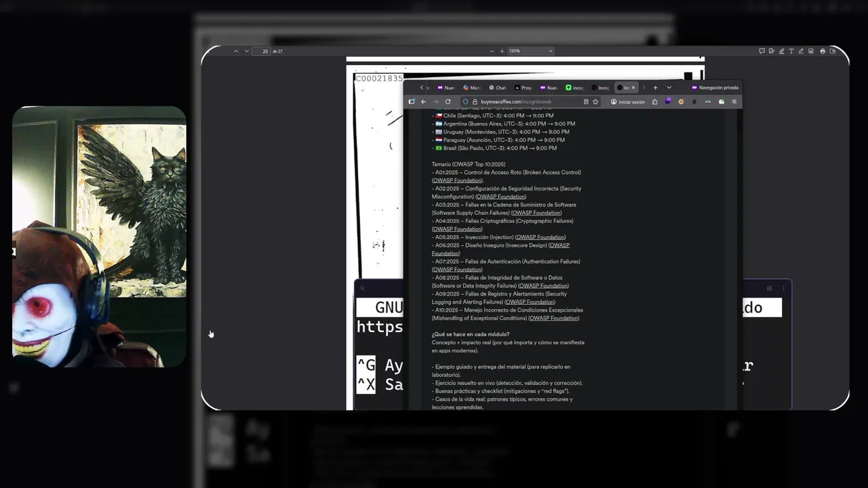Open the browser extensions puzzle icon
868x488 pixels.
[654, 102]
